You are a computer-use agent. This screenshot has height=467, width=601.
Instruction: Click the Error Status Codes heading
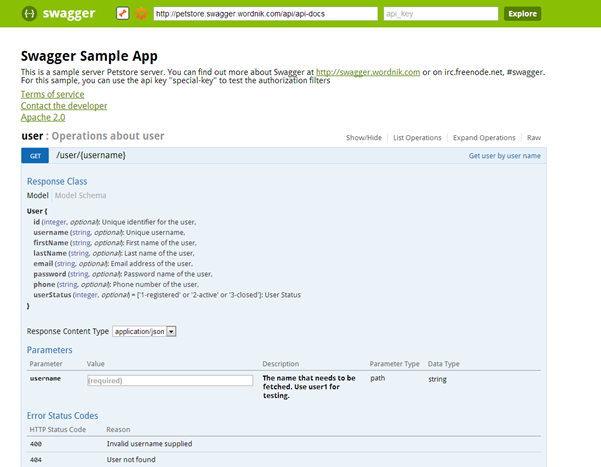(62, 416)
